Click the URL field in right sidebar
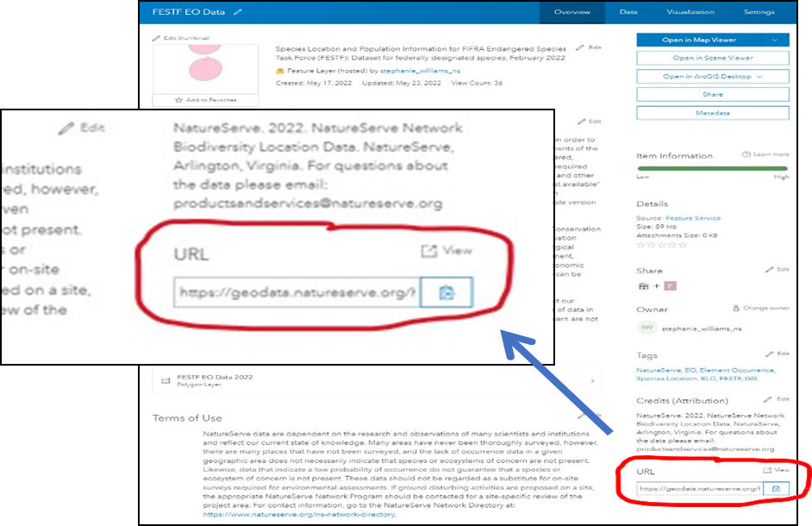 (700, 489)
